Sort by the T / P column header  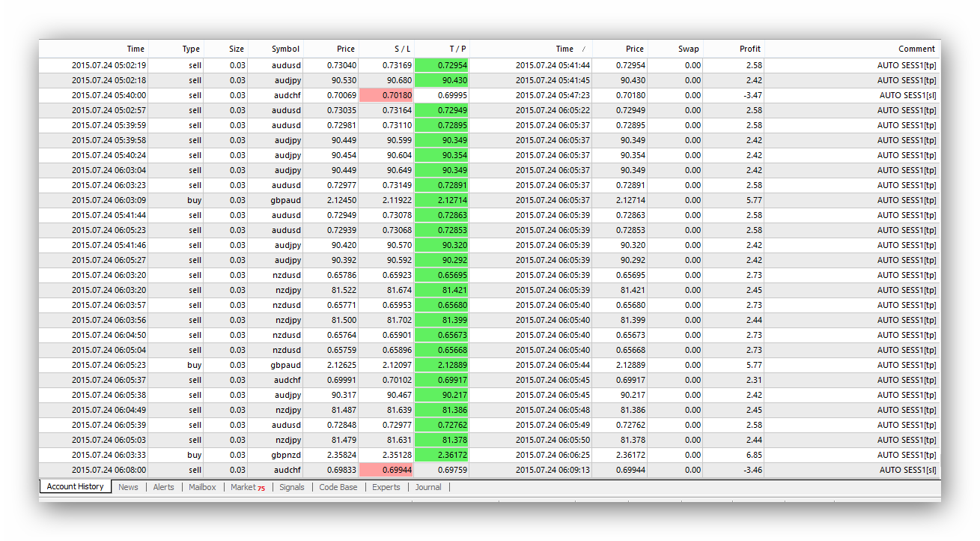click(442, 49)
